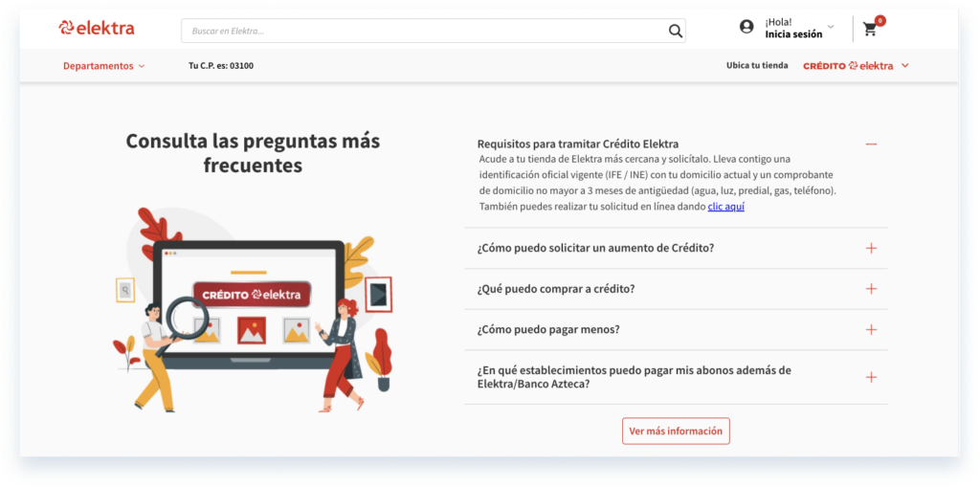Screen dimensions: 980x487
Task: Click the red cart item count badge
Action: (880, 20)
